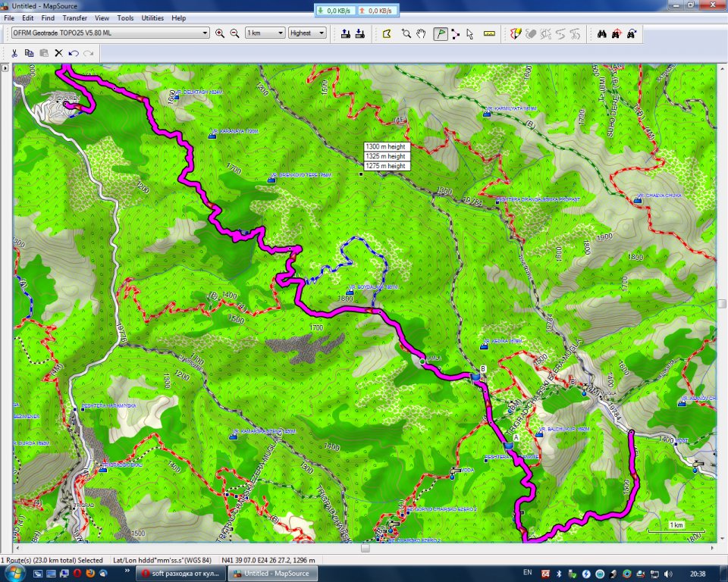Screen dimensions: 728x582
Task: Click the Undo arrow icon
Action: click(x=74, y=53)
